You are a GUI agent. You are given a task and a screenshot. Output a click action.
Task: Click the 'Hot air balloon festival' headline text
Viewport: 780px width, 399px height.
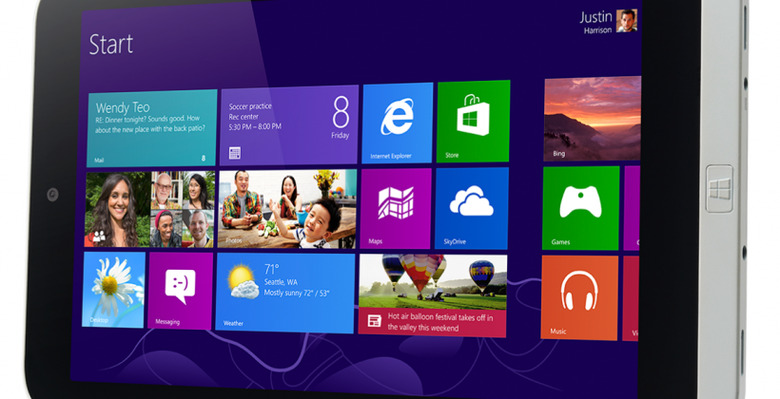click(440, 322)
